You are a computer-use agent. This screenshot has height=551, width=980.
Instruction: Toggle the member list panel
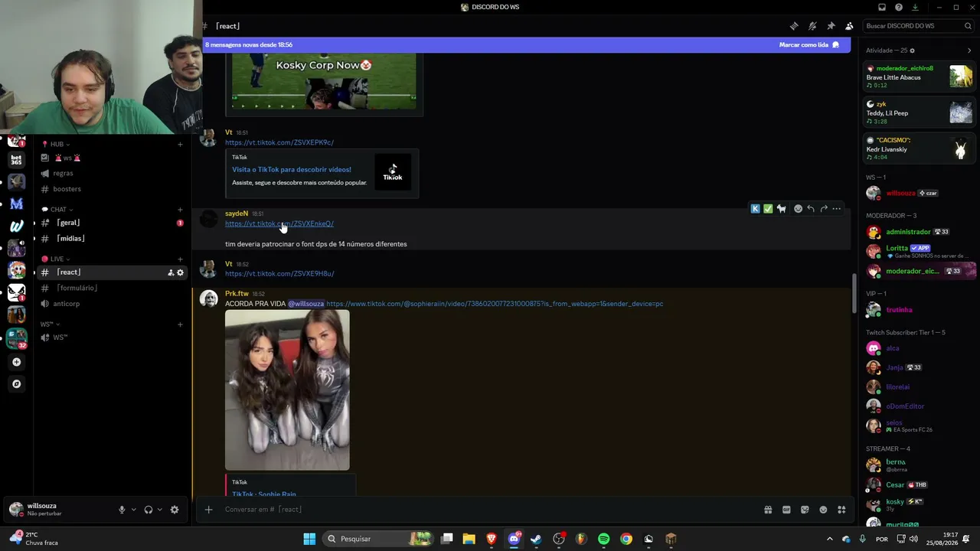point(849,26)
